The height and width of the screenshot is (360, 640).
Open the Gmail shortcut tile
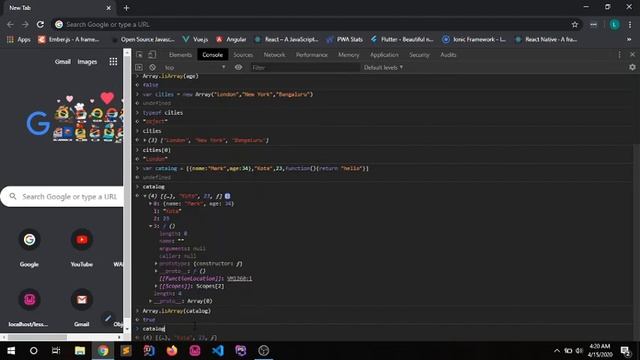click(x=82, y=307)
